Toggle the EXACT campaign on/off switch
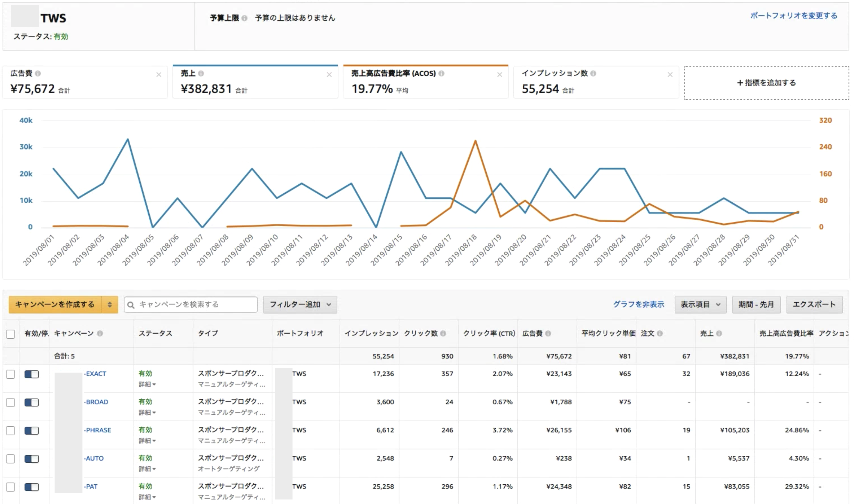 click(x=32, y=374)
